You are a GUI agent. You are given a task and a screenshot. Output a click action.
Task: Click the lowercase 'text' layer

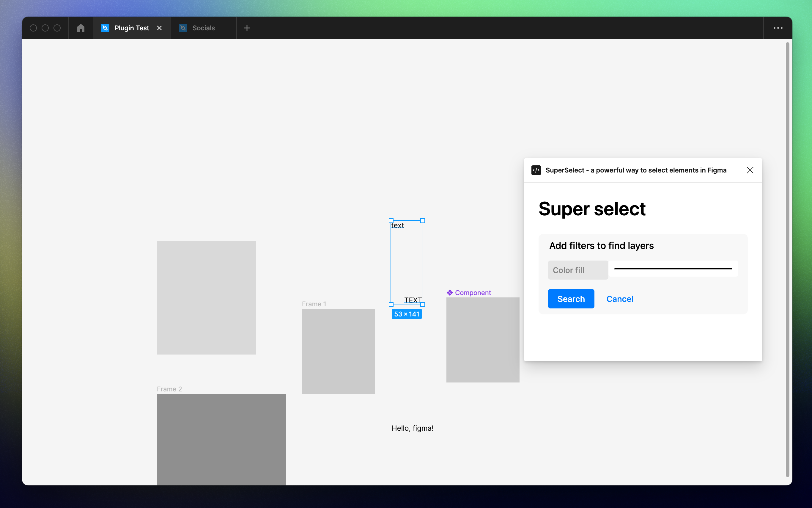point(397,225)
